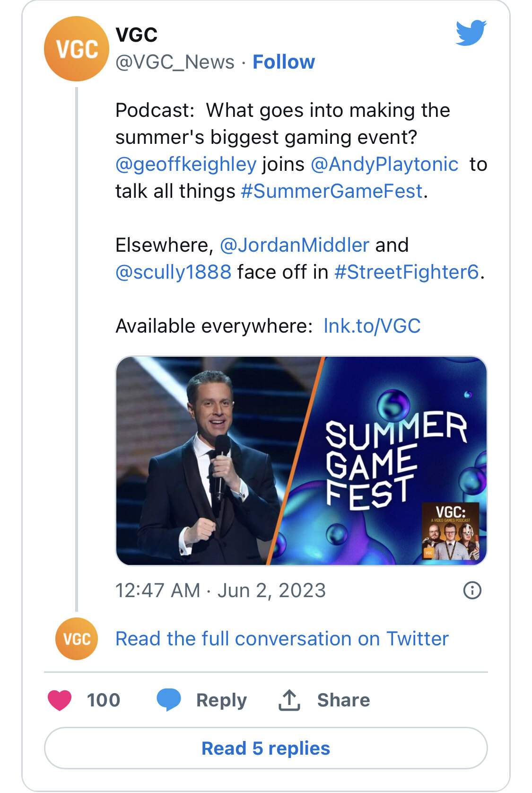Open the @scully1888 mention
The width and height of the screenshot is (532, 793).
(x=174, y=272)
